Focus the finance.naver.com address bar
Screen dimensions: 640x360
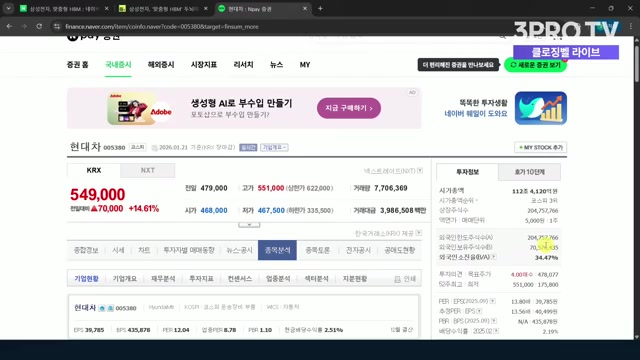[x=162, y=27]
